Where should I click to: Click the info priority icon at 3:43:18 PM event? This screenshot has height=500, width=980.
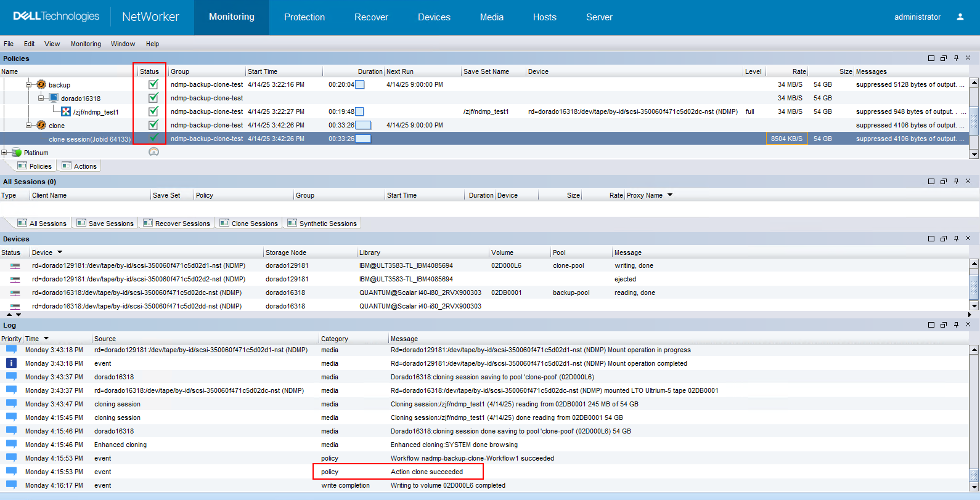pos(11,363)
